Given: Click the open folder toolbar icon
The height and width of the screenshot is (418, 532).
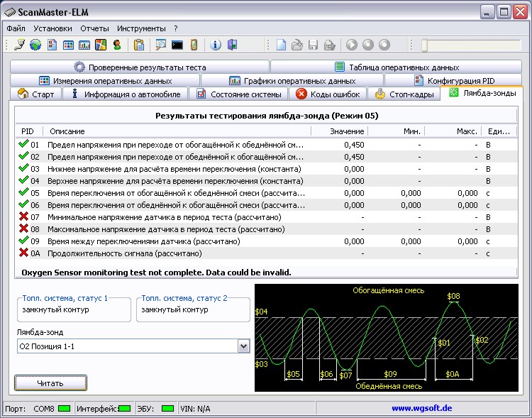Looking at the screenshot, I should (x=297, y=45).
